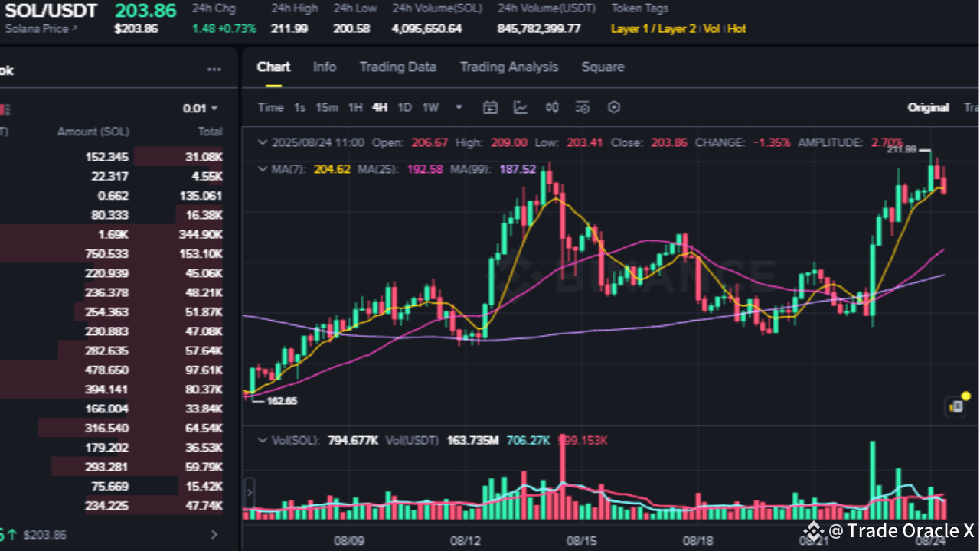Click the SOL/USDT pair title

pyautogui.click(x=51, y=11)
